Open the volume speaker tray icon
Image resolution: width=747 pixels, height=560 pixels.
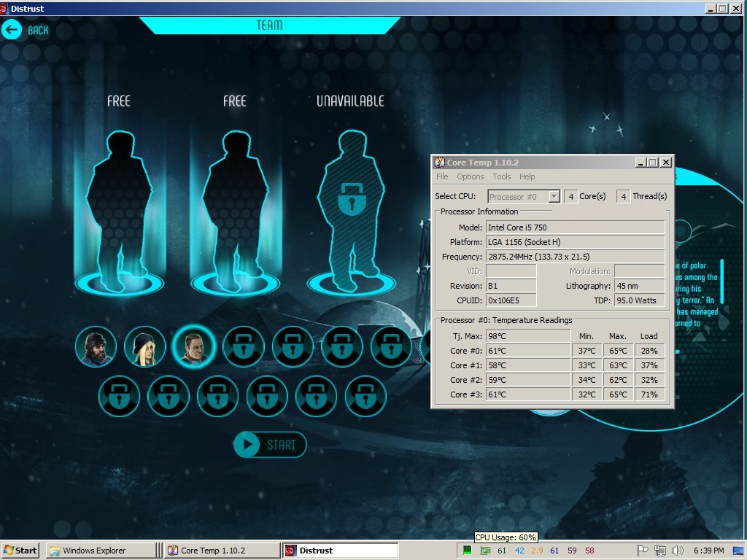pyautogui.click(x=677, y=551)
